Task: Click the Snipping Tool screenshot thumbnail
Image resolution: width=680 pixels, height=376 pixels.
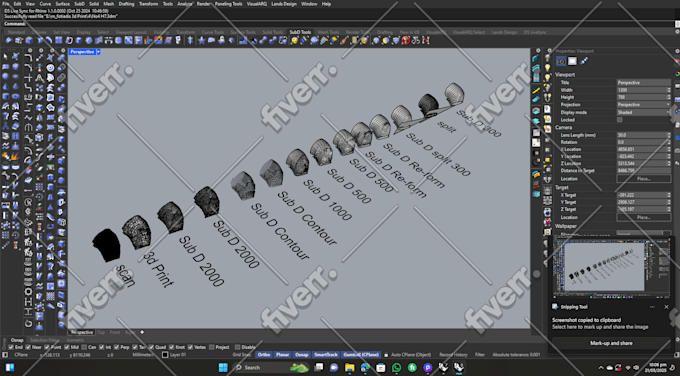Action: (611, 267)
